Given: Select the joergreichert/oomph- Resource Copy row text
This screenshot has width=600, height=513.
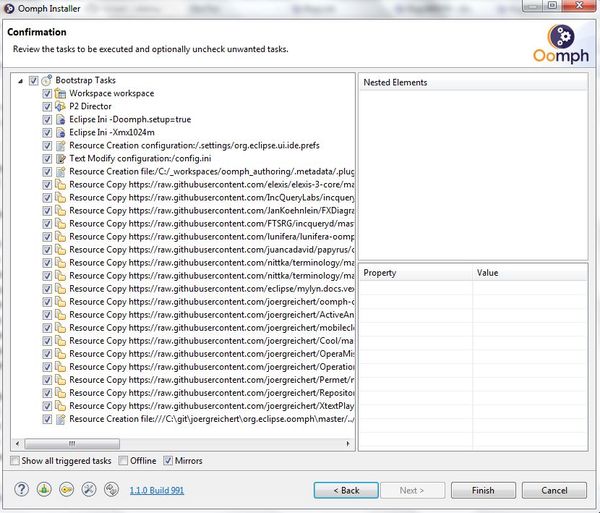Looking at the screenshot, I should pos(212,302).
